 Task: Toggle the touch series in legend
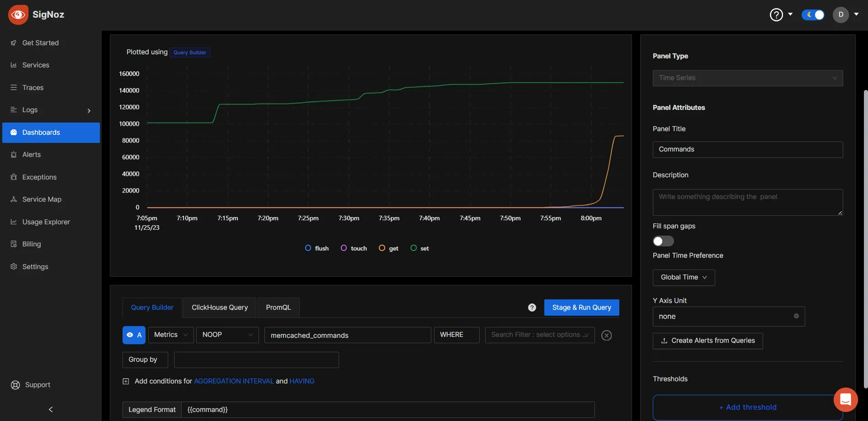[x=354, y=248]
